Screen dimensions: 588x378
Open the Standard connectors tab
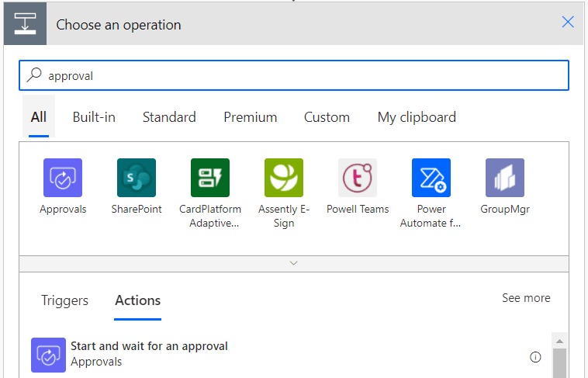[169, 116]
